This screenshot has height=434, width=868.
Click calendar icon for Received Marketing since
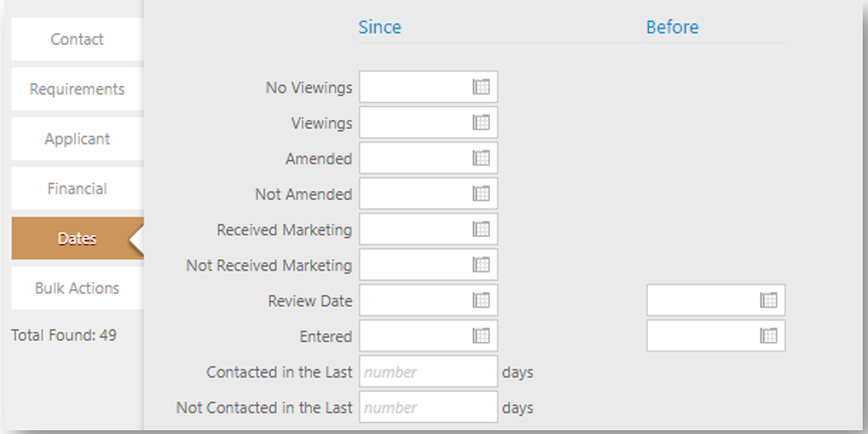481,229
